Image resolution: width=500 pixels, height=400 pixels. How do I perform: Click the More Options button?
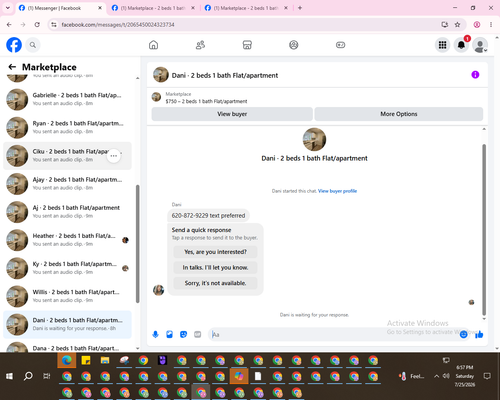click(x=399, y=114)
